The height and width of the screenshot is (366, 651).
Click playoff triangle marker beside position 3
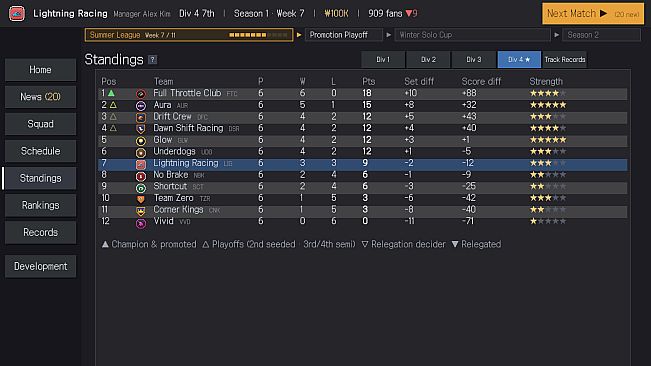pos(113,117)
